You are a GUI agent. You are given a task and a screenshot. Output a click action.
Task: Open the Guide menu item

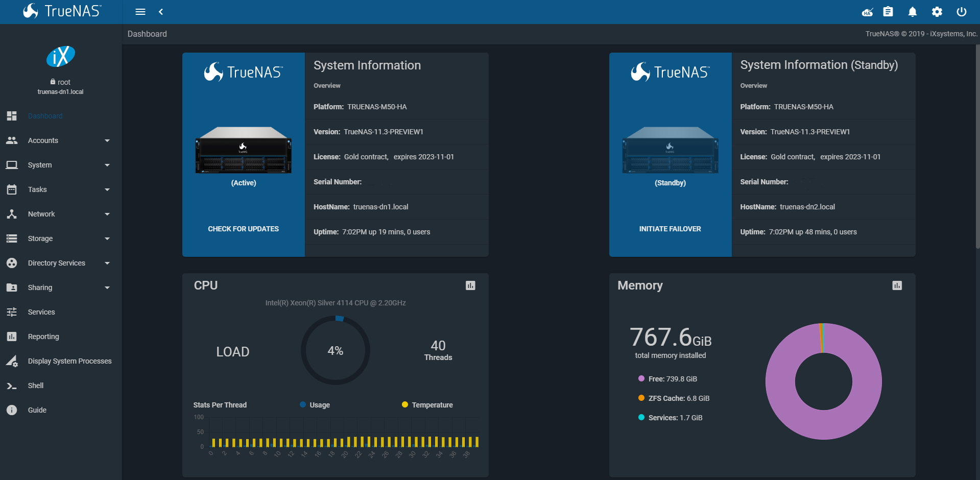61,410
